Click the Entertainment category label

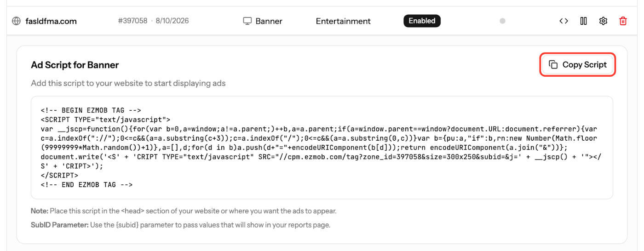click(343, 21)
